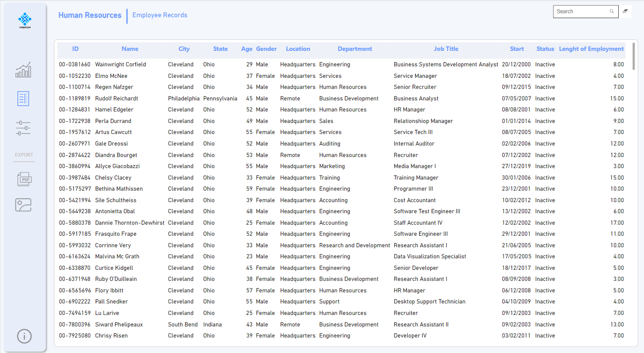Select name Dannie Thornton-Dewhirst

click(130, 223)
